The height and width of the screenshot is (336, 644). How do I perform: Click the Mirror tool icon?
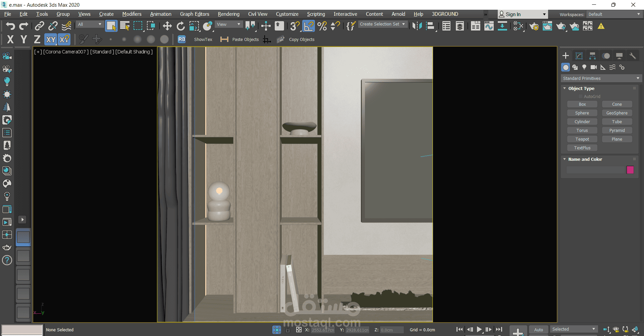coord(417,26)
